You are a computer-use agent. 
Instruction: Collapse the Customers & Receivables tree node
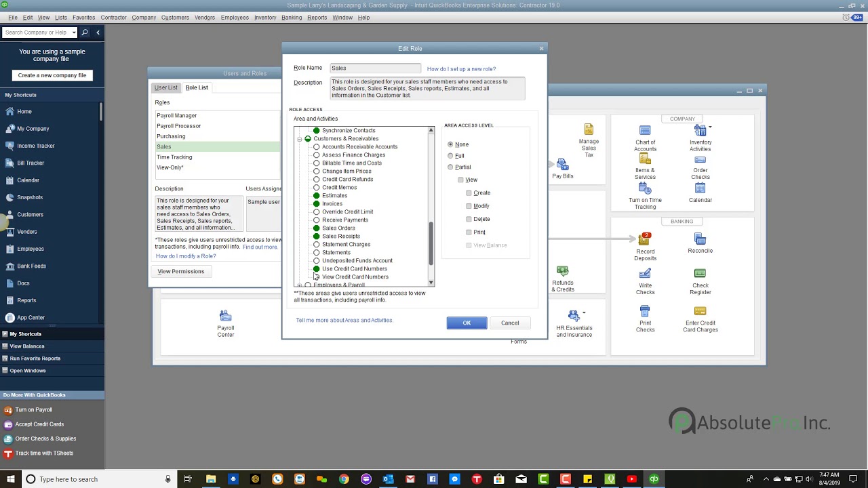[299, 139]
